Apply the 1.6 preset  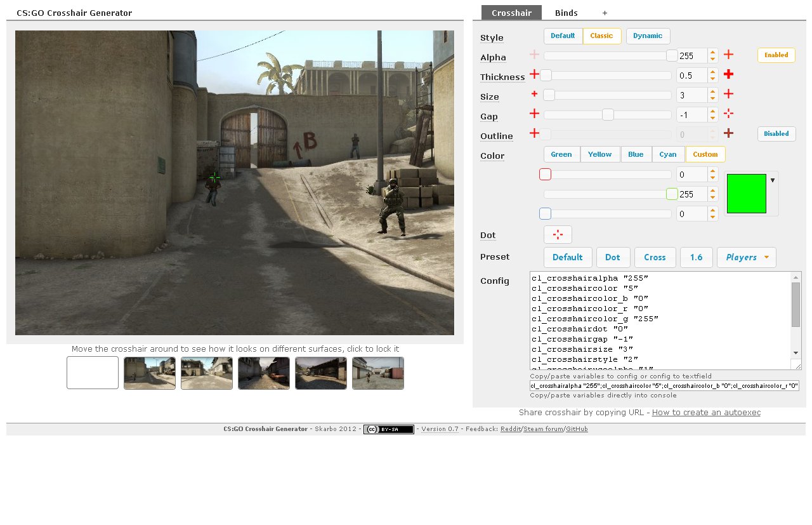click(x=696, y=257)
